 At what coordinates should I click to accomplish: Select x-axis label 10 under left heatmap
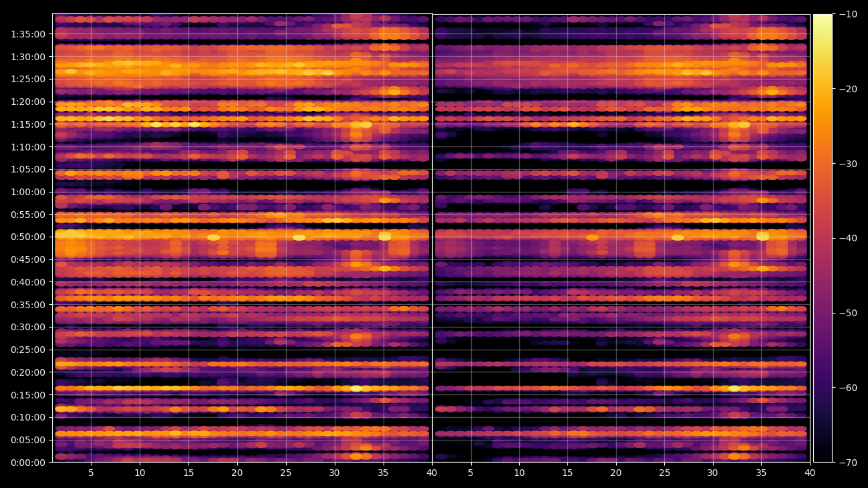(x=140, y=473)
